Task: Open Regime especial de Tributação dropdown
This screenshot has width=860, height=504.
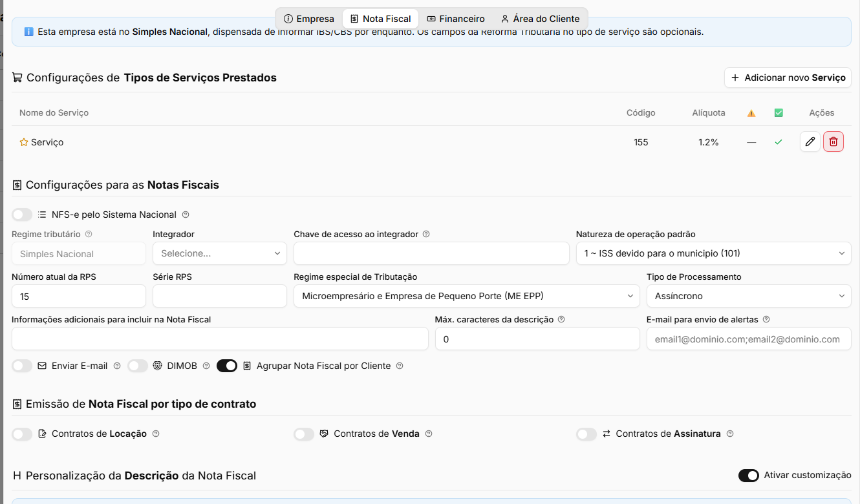Action: [x=467, y=296]
